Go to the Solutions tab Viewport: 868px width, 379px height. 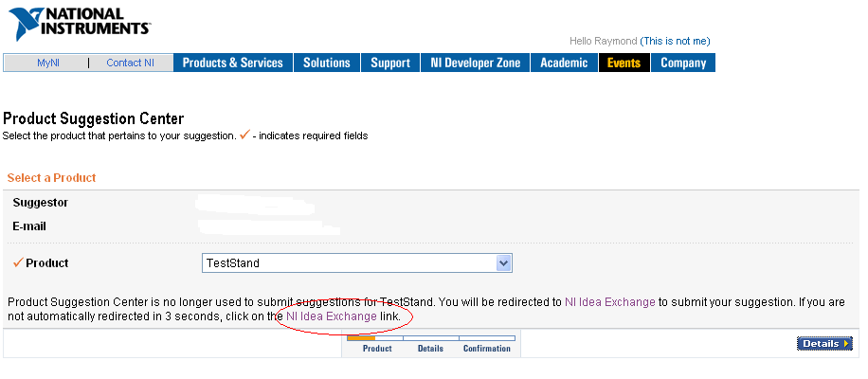click(x=327, y=63)
